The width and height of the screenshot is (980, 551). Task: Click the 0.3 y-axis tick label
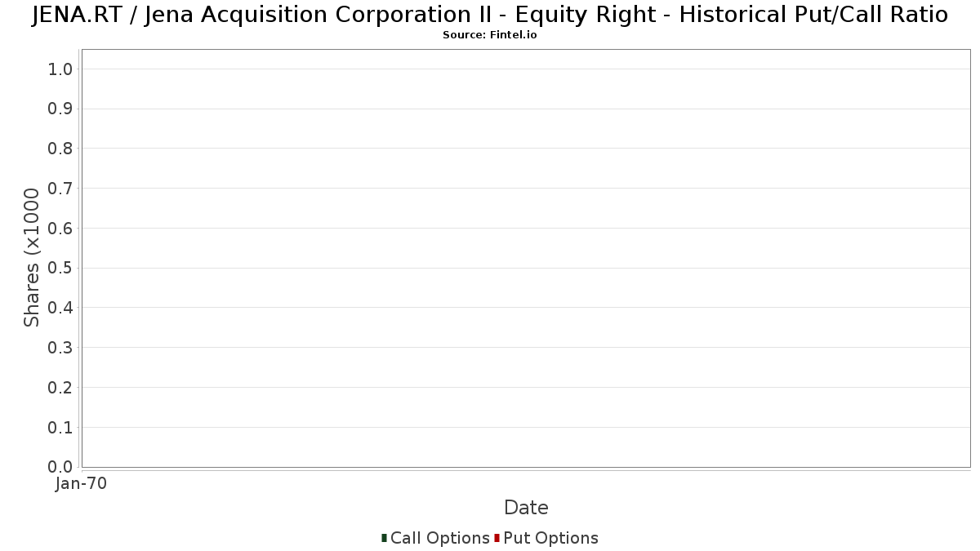click(60, 348)
